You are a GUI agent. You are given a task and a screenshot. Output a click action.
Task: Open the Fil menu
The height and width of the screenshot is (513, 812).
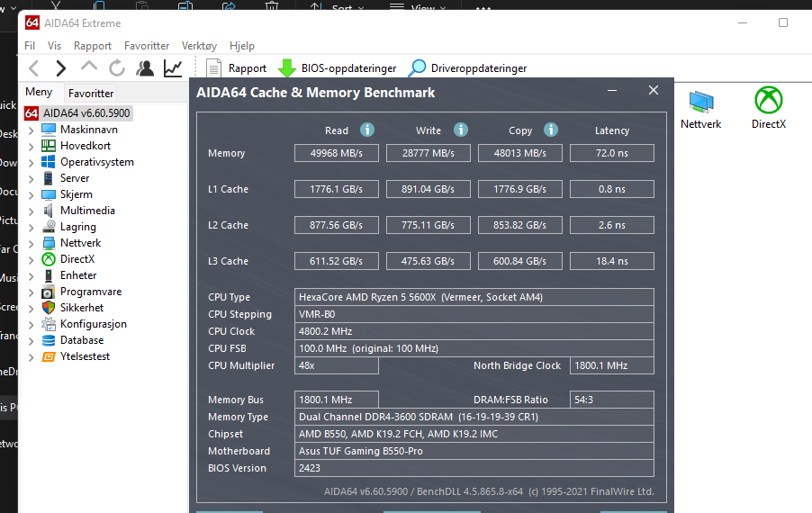pos(30,46)
